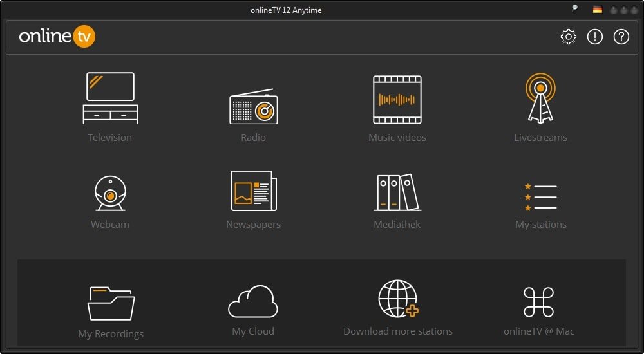Screen dimensions: 644x354
Task: Open help via question mark icon
Action: pos(621,37)
